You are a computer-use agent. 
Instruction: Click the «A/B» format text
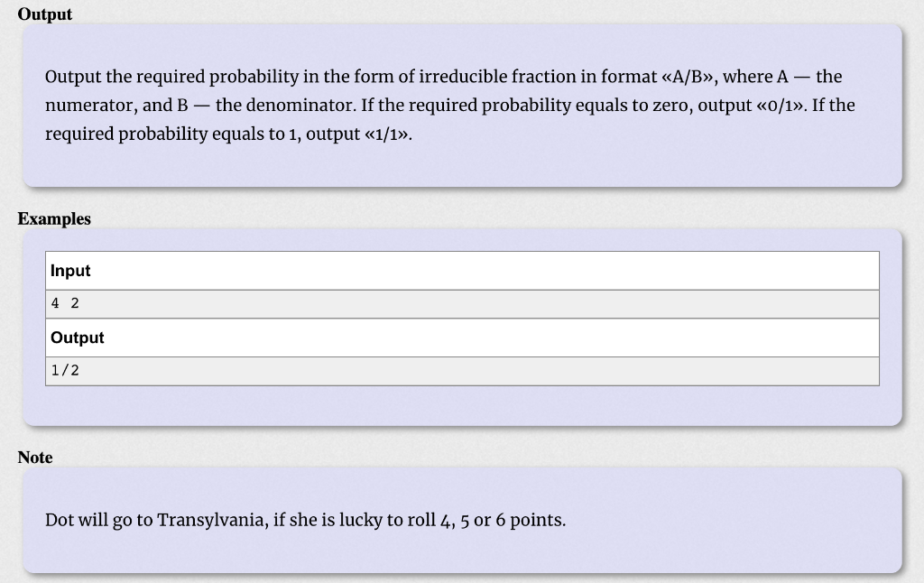[688, 77]
